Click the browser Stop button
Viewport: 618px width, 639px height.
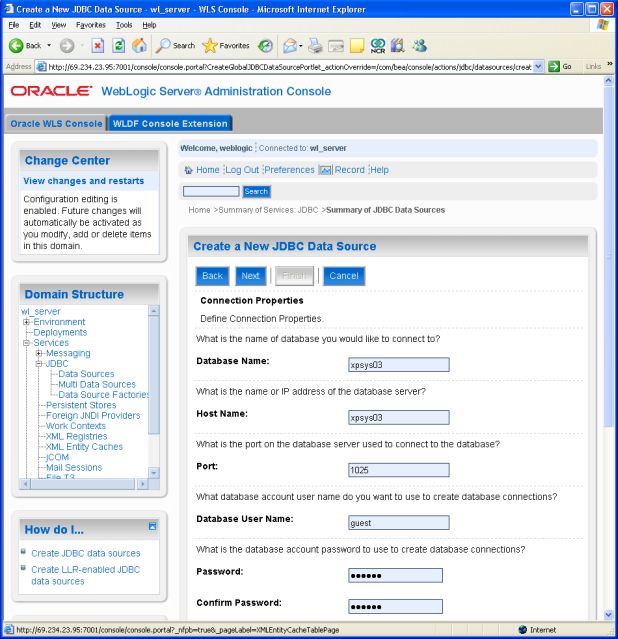(97, 46)
